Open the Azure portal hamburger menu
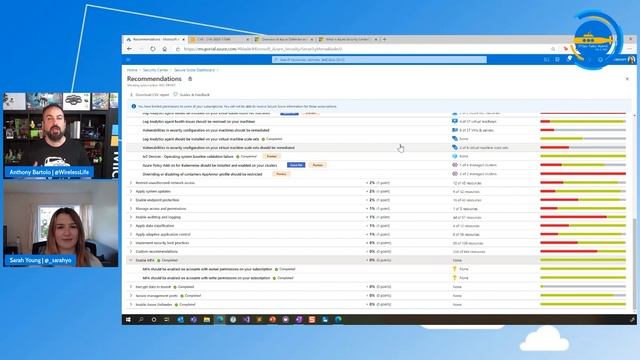The height and width of the screenshot is (360, 640). 128,60
